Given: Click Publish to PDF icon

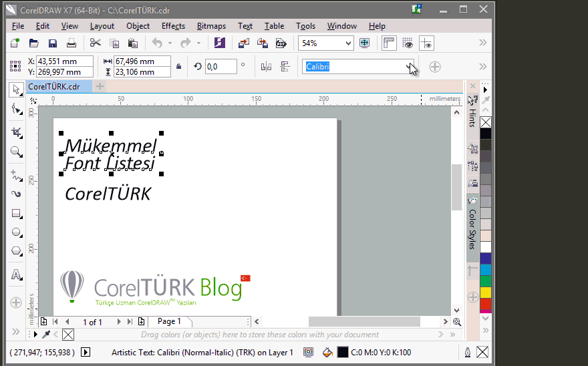Looking at the screenshot, I should click(281, 43).
